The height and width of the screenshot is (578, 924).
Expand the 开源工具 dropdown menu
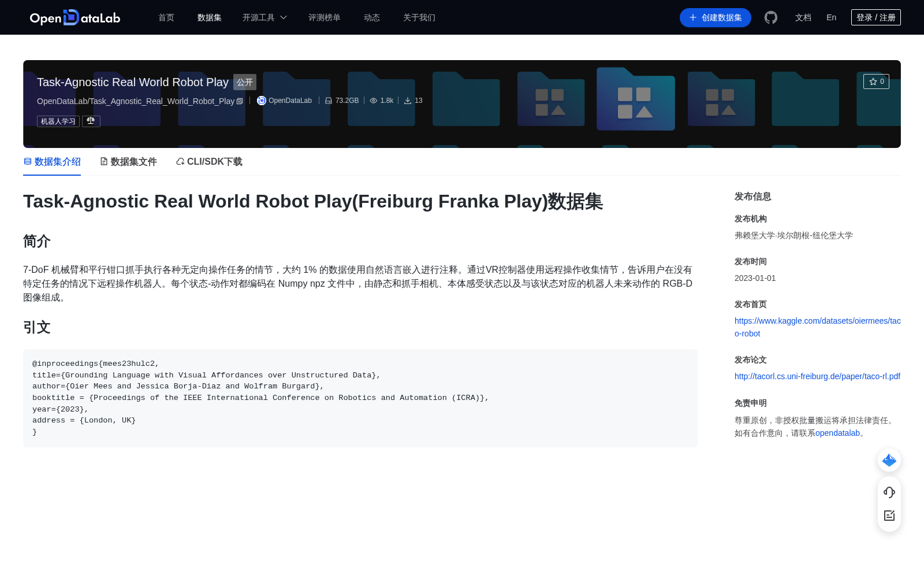coord(264,17)
